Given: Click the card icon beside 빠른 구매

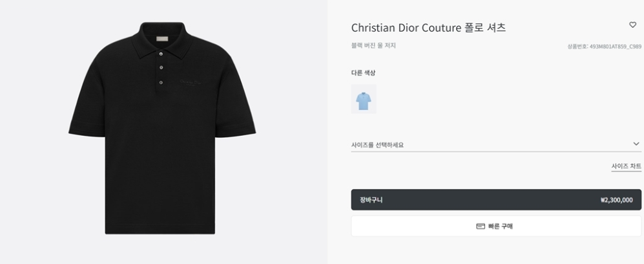Looking at the screenshot, I should tap(480, 226).
